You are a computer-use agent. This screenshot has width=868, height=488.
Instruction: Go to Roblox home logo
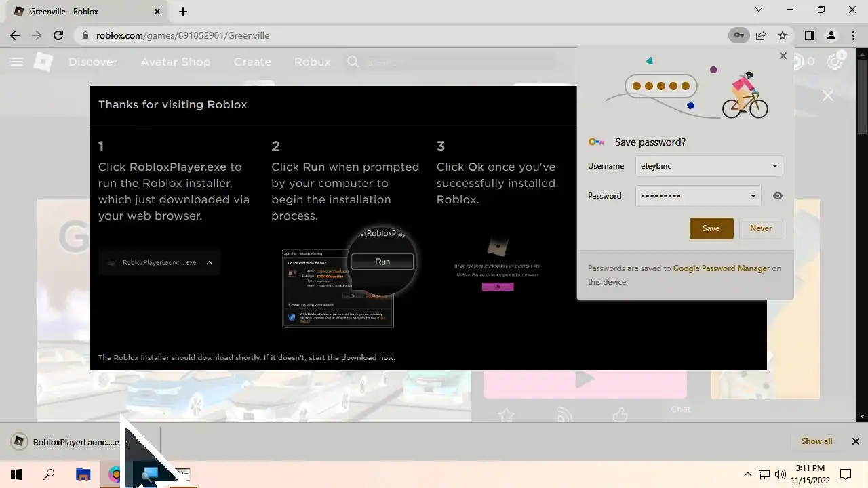[43, 62]
